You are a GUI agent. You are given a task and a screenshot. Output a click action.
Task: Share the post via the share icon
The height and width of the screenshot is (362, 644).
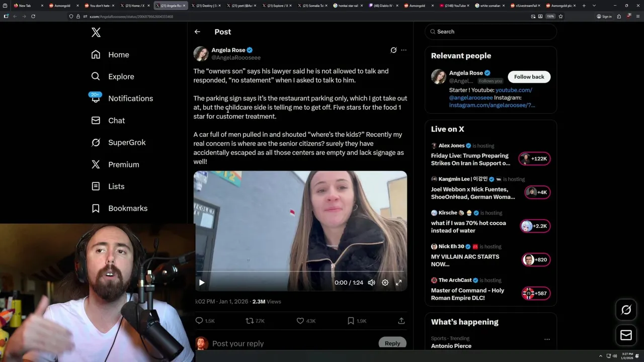(x=401, y=321)
